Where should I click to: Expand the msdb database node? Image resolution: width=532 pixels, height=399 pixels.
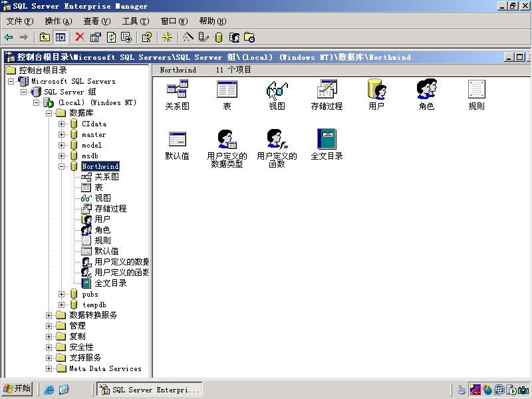(61, 156)
